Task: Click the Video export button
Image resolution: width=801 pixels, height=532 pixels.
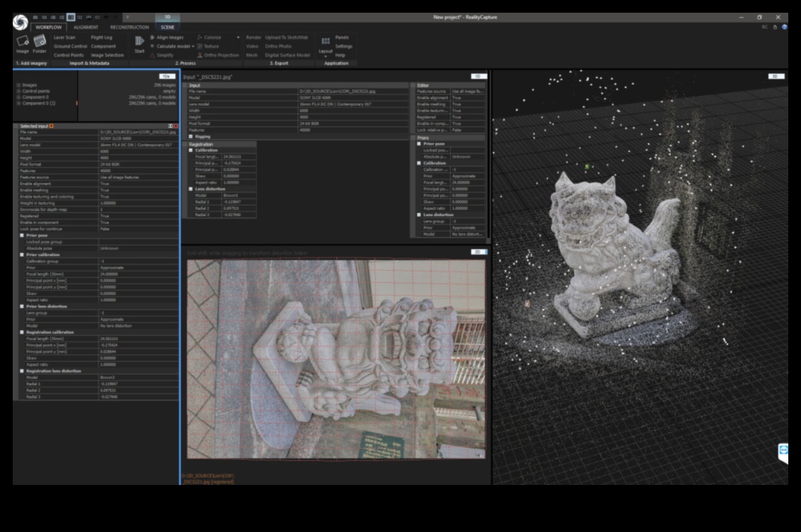Action: (252, 46)
